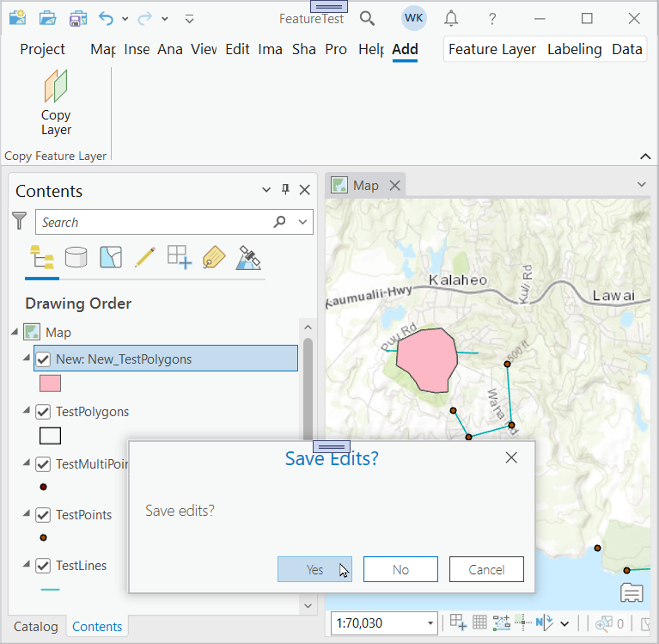Click the search magnifier in Contents
The image size is (659, 644).
click(x=279, y=222)
